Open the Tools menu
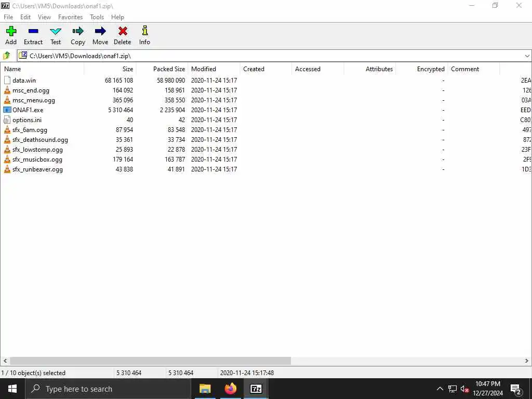 97,17
